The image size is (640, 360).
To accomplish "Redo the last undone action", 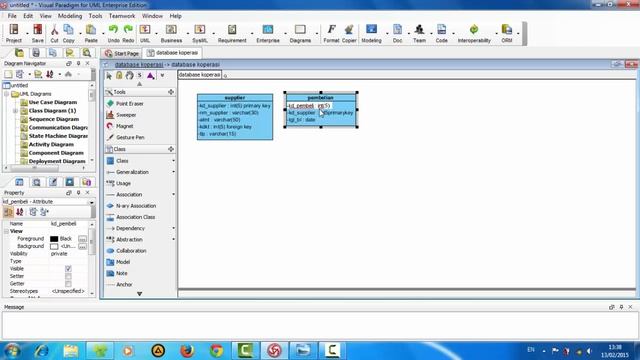I will pos(128,33).
